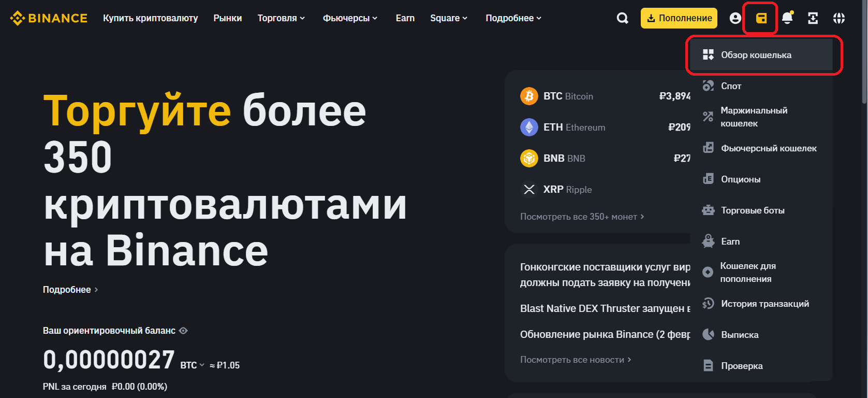Expand the BTC currency unit dropdown
Image resolution: width=868 pixels, height=398 pixels.
193,365
